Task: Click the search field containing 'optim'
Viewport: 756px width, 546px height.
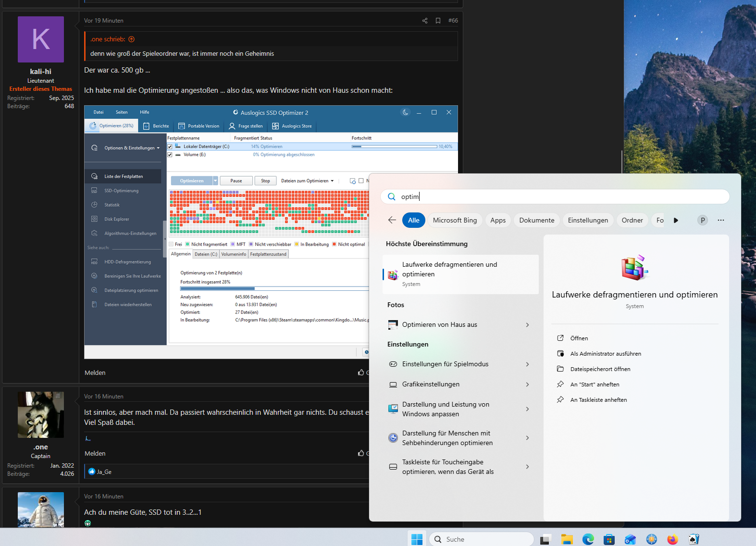Action: (555, 197)
